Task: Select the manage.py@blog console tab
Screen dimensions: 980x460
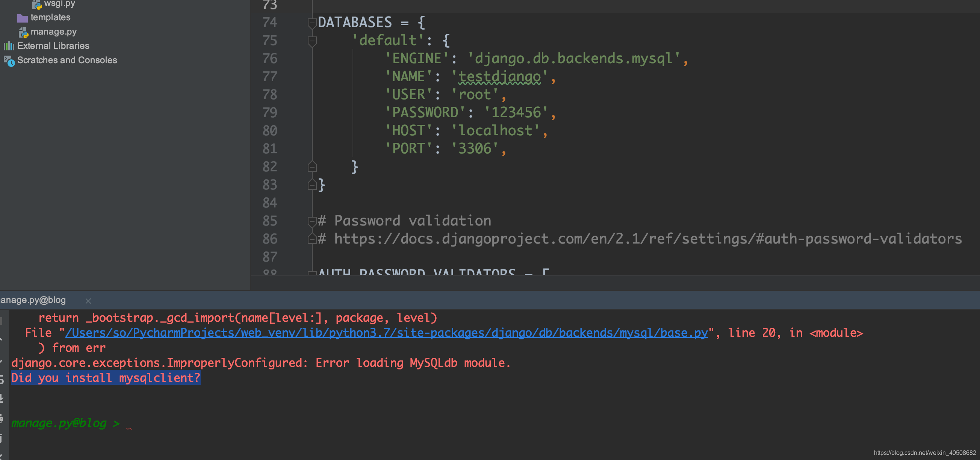Action: (x=33, y=300)
